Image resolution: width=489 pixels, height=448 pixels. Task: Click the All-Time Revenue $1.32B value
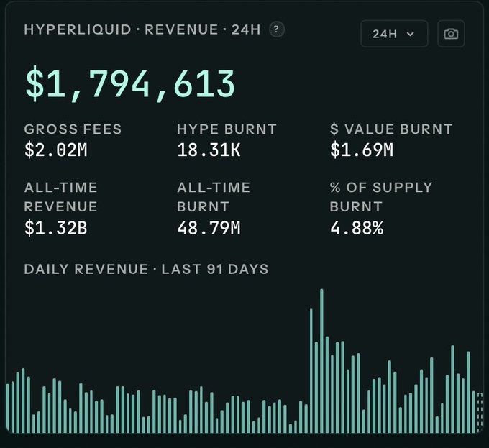56,227
